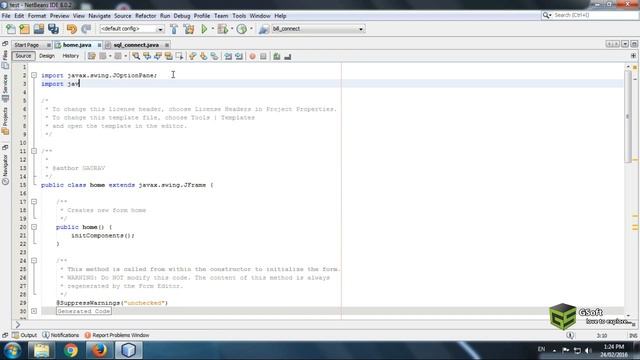The image size is (640, 360).
Task: Open File Explorer from the taskbar
Action: (x=42, y=350)
